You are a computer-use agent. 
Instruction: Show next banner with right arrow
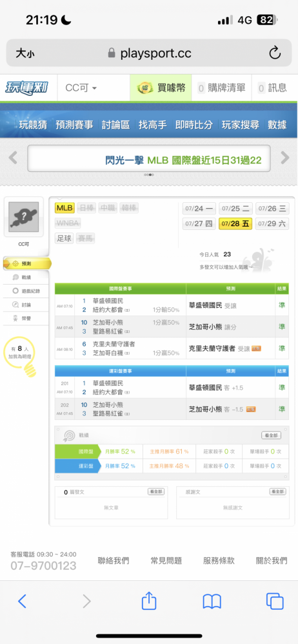click(285, 158)
